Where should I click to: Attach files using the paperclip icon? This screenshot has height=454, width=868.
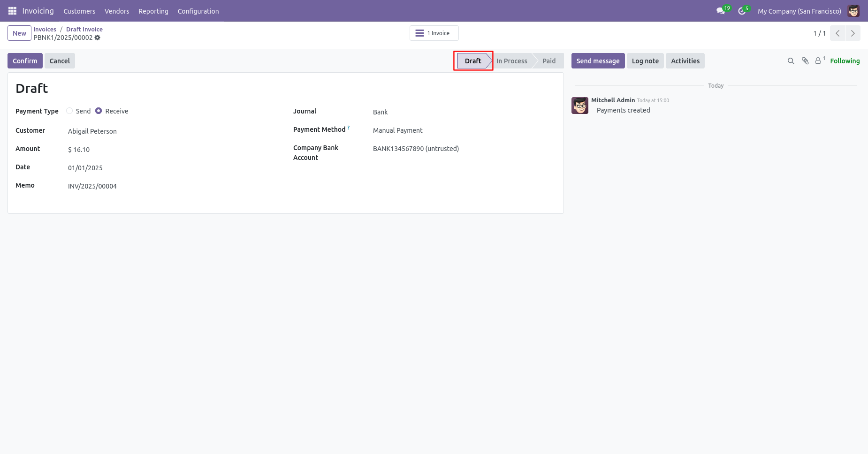pyautogui.click(x=805, y=61)
